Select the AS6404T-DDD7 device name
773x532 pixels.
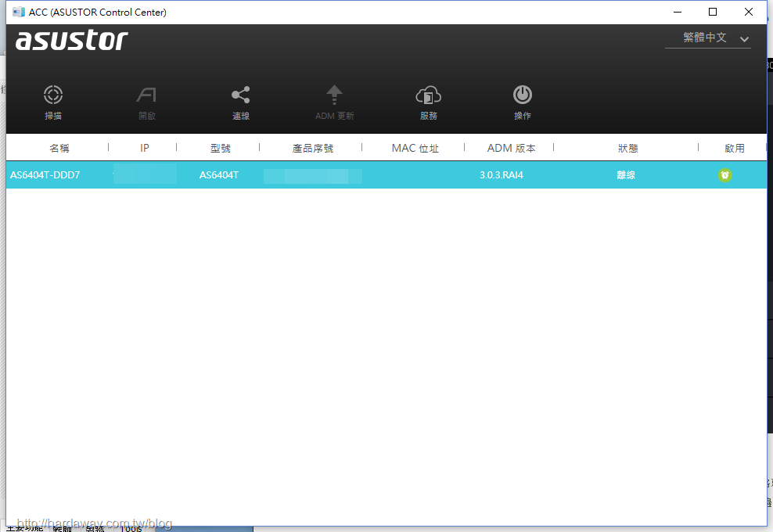pos(45,175)
